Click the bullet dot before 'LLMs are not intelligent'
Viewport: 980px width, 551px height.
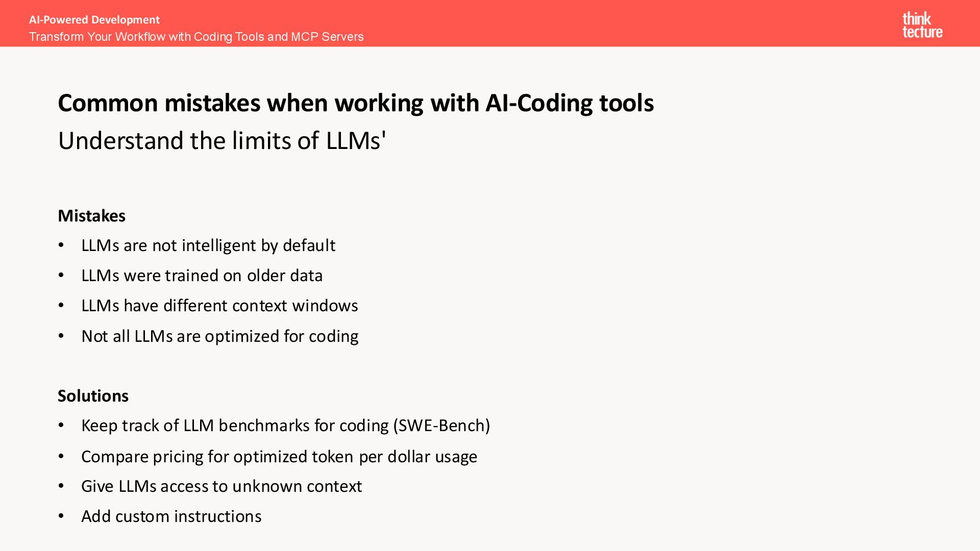[x=61, y=245]
